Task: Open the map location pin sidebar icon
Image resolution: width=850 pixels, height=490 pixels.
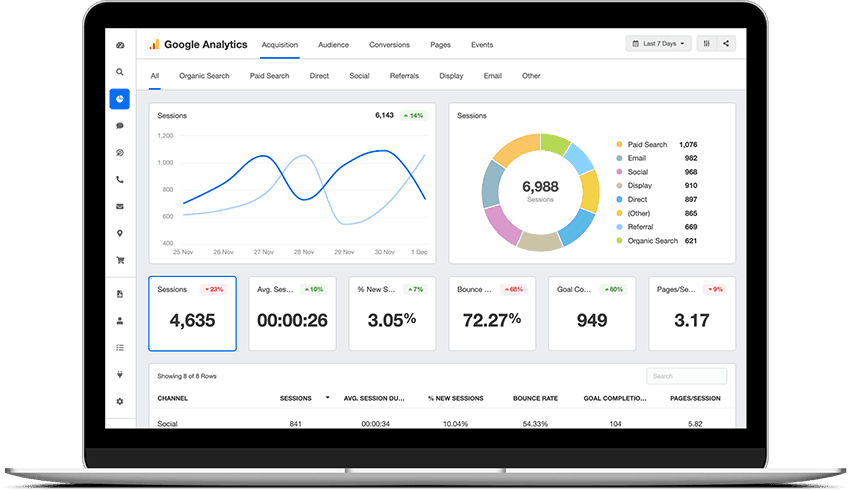Action: click(x=120, y=234)
